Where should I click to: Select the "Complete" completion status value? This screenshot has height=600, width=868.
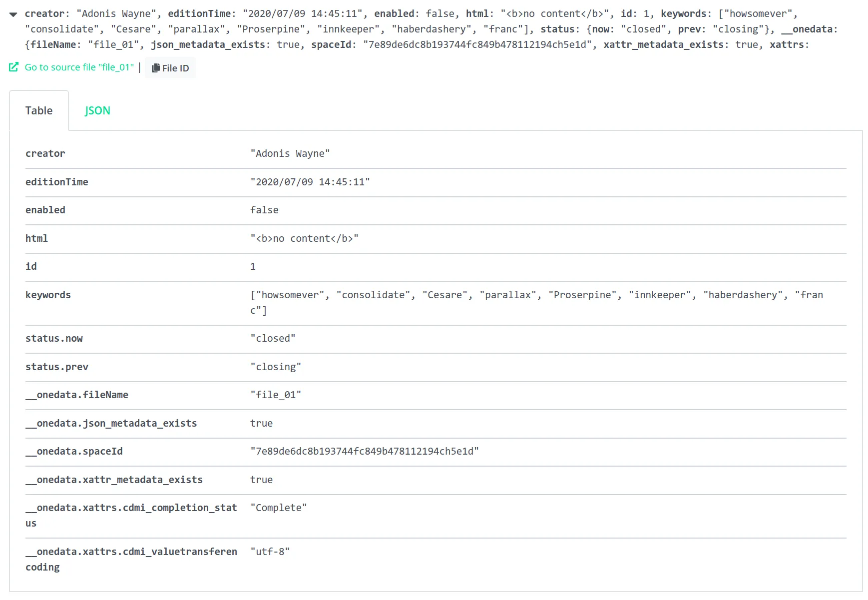[278, 508]
